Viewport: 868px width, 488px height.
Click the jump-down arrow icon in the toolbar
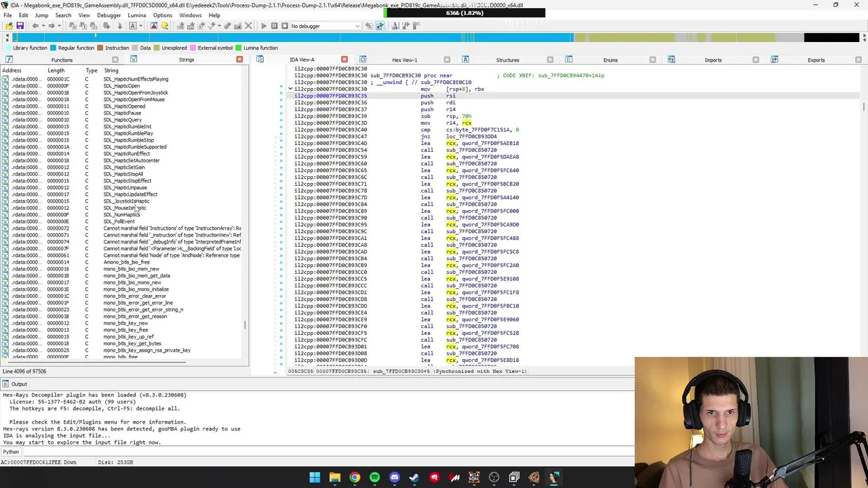pos(119,26)
